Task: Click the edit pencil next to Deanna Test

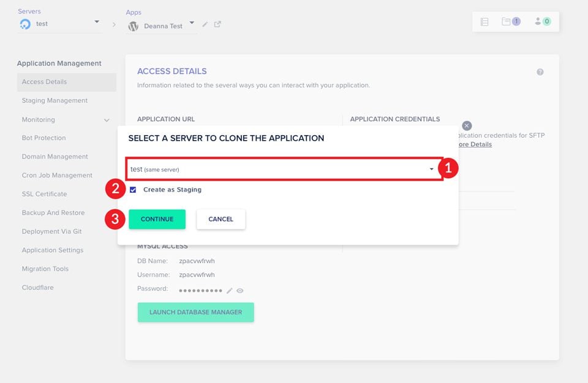Action: click(x=205, y=24)
